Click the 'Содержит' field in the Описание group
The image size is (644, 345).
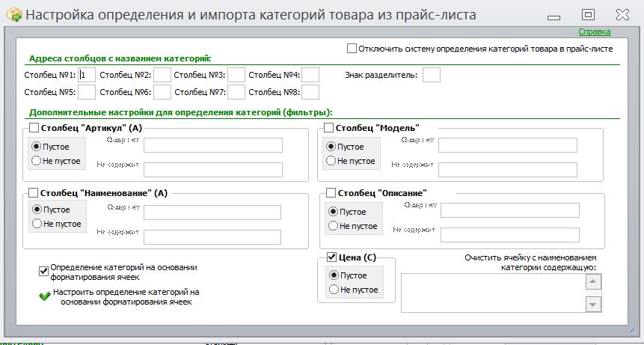(510, 210)
